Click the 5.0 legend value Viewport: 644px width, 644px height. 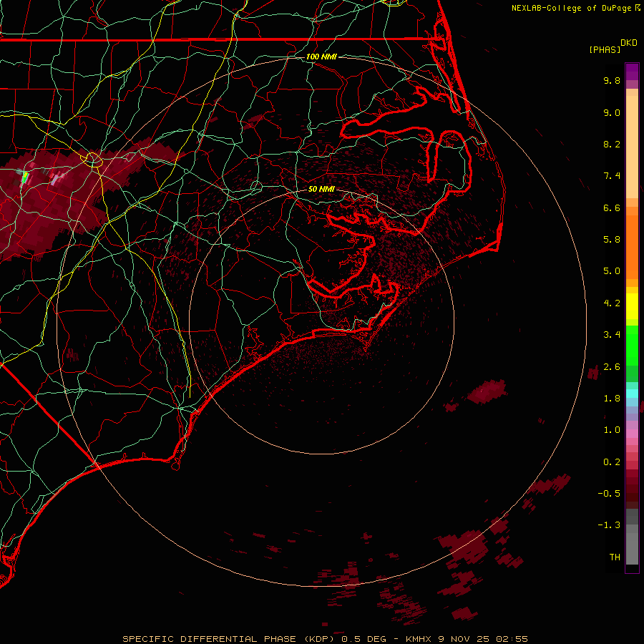[612, 271]
